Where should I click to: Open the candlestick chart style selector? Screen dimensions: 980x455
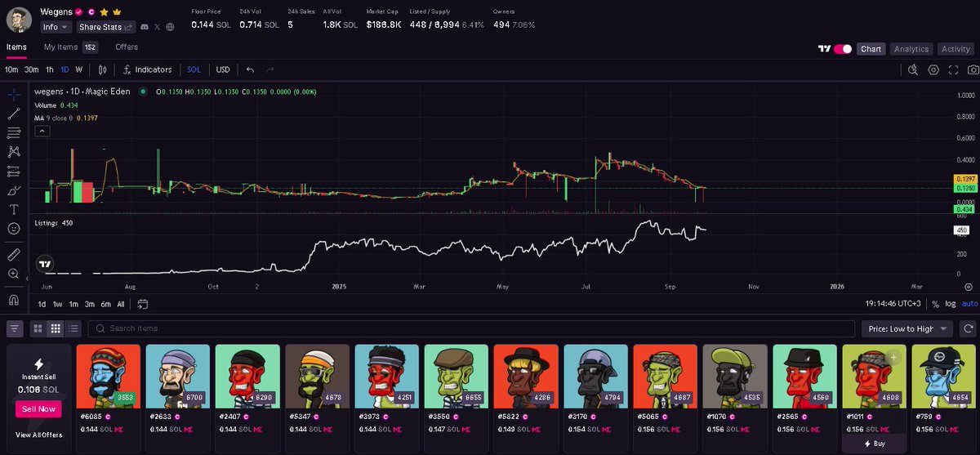pos(103,70)
